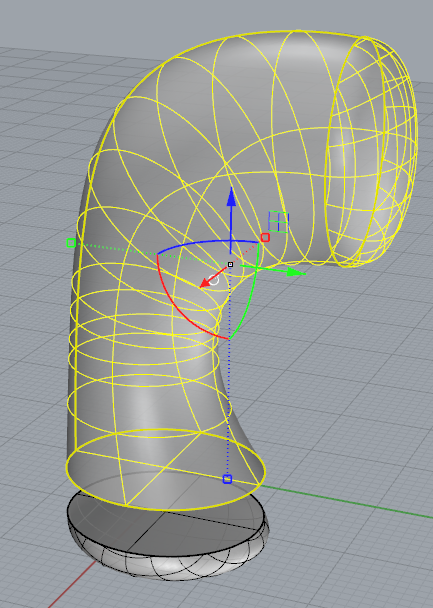Click the red X-axis grid line
The height and width of the screenshot is (608, 433).
click(x=70, y=586)
